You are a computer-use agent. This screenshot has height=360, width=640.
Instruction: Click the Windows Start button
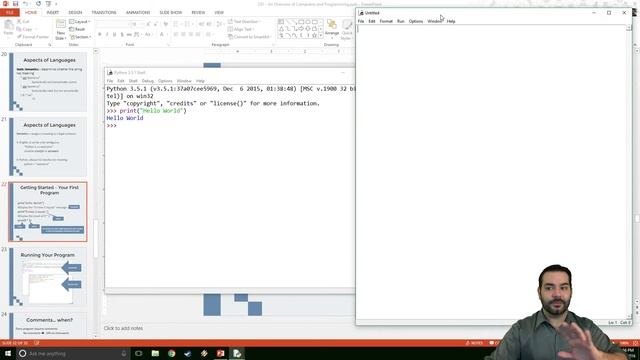[x=8, y=353]
